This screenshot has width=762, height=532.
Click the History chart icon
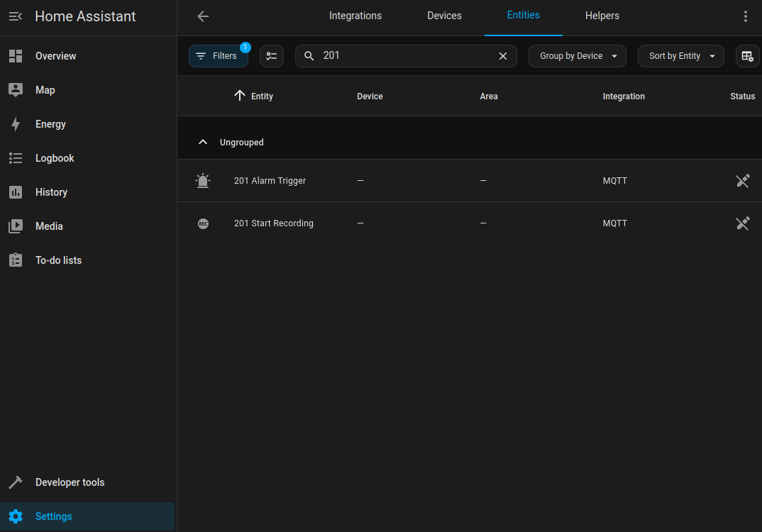[16, 192]
